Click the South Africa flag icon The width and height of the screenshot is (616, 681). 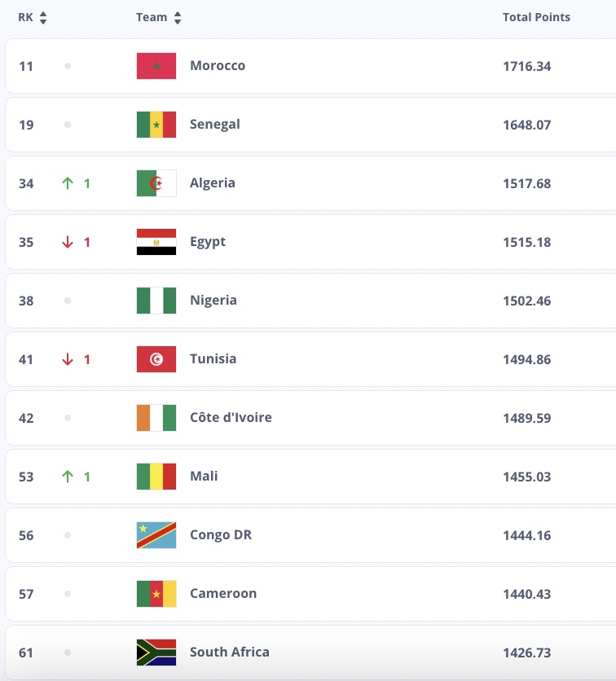tap(156, 652)
